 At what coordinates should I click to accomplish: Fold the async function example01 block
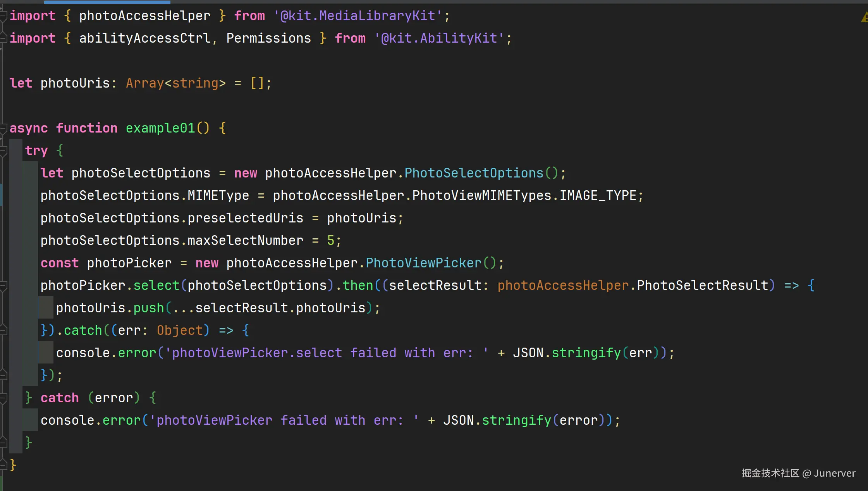tap(3, 128)
